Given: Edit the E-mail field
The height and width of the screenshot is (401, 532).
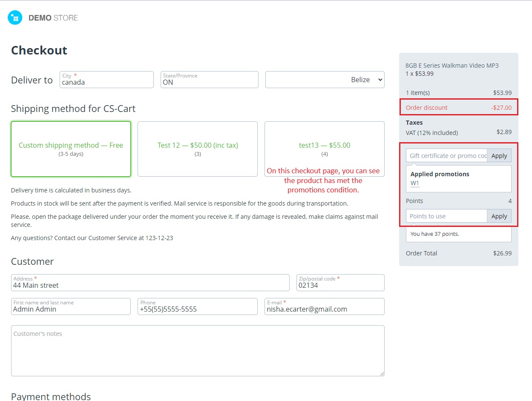Looking at the screenshot, I should click(325, 306).
